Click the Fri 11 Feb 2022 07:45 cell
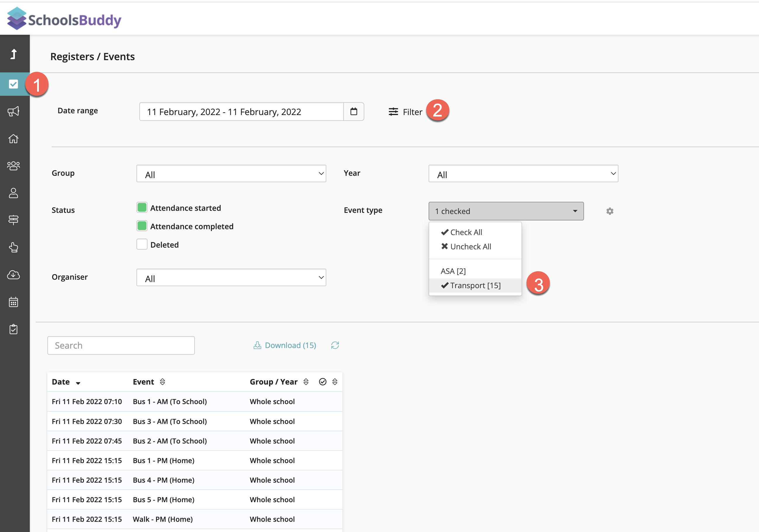Viewport: 759px width, 532px height. [x=87, y=441]
